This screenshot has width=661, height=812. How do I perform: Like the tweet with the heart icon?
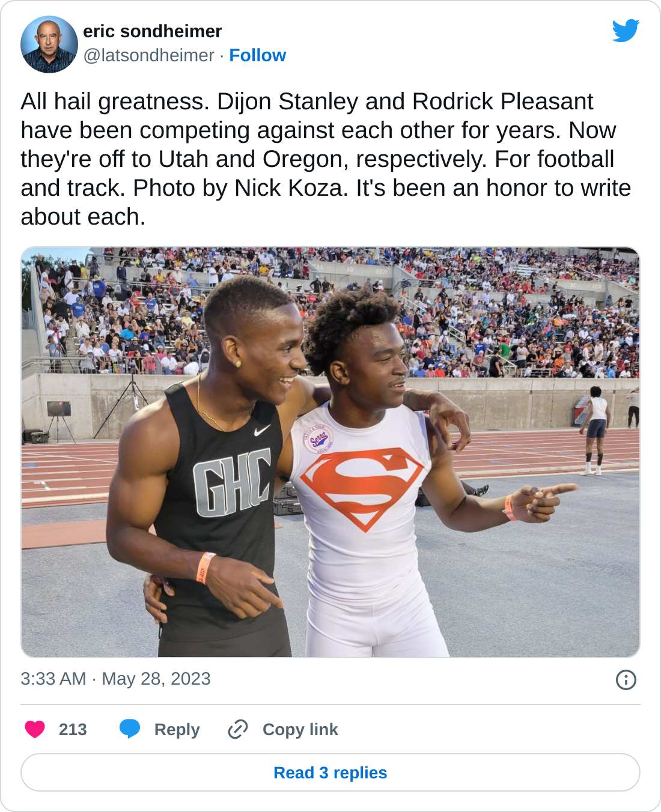click(35, 729)
